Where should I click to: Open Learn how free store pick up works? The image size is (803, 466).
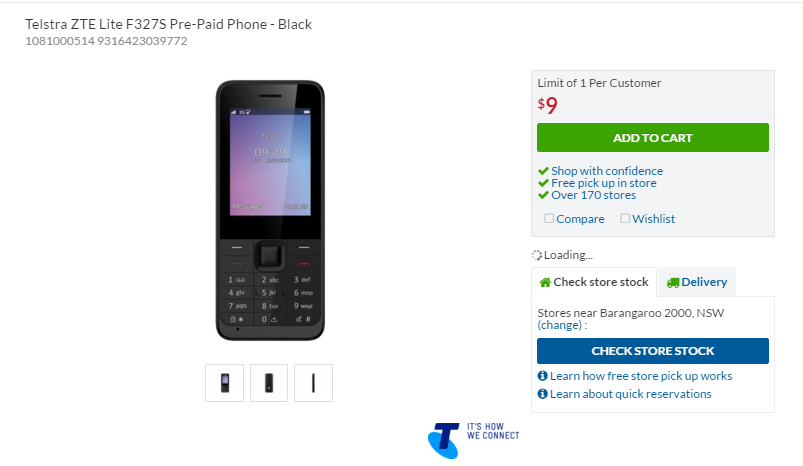click(641, 376)
